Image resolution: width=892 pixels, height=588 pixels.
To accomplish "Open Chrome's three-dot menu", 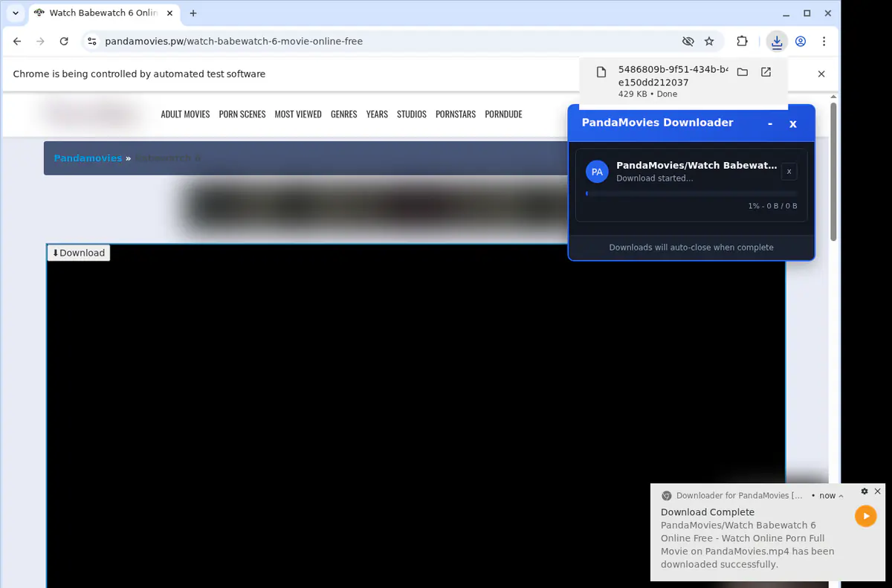I will click(824, 42).
